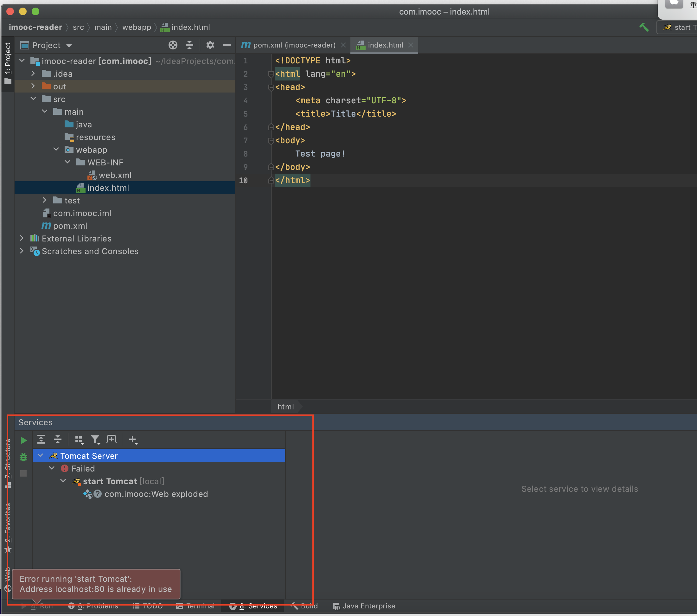The height and width of the screenshot is (616, 697).
Task: Collapse the webapp folder
Action: click(x=56, y=149)
